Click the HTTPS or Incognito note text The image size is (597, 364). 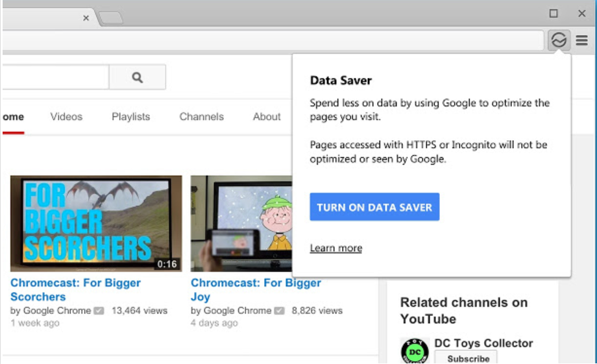pos(428,152)
